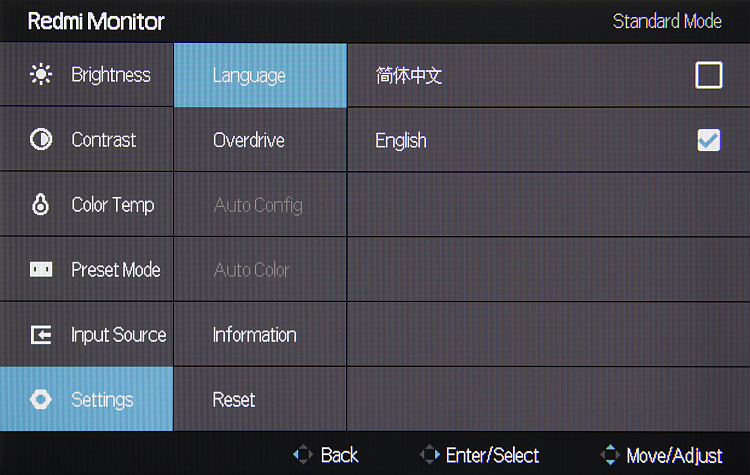Viewport: 750px width, 475px height.
Task: Click the Move/Adjust arrows icon
Action: (x=610, y=455)
